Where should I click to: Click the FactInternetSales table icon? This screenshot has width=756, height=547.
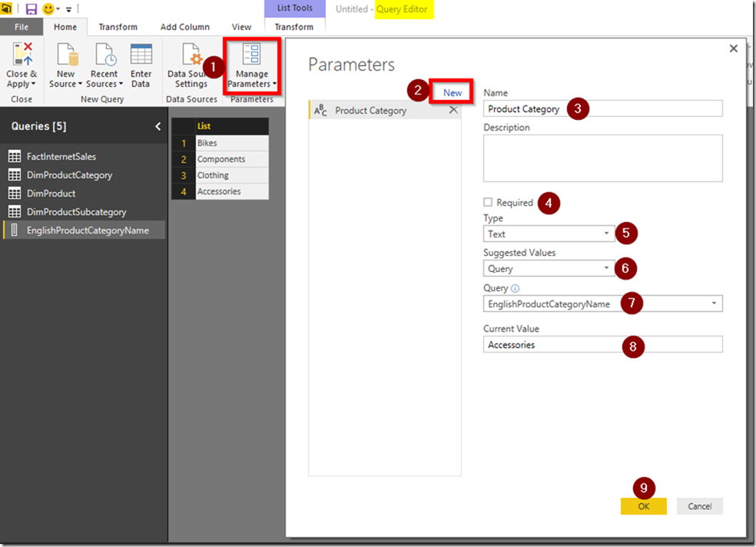(x=15, y=156)
